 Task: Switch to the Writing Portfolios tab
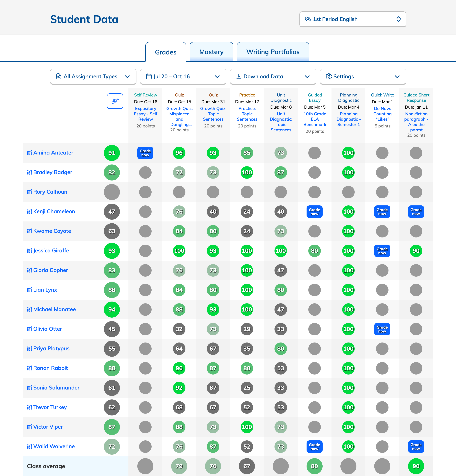[x=273, y=52]
